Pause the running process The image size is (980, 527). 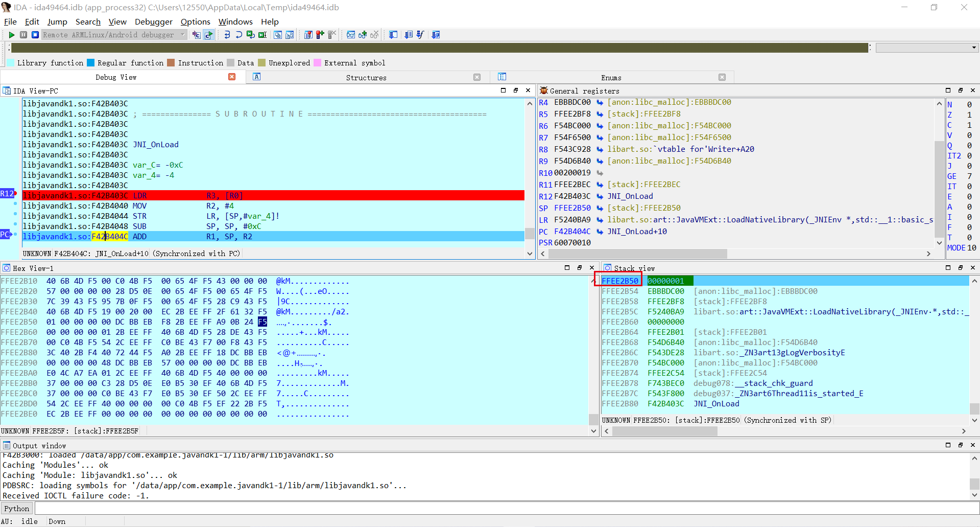click(x=23, y=35)
